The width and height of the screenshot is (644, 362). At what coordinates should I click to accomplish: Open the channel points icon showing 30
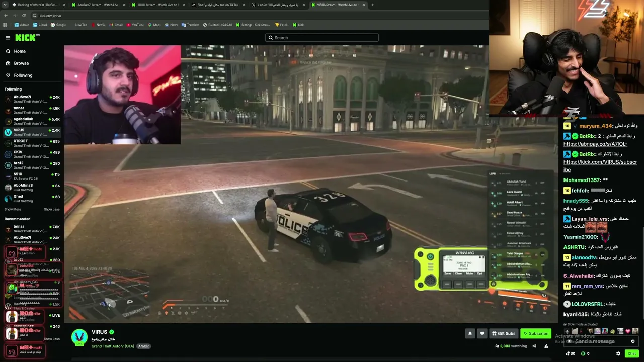[x=570, y=354]
